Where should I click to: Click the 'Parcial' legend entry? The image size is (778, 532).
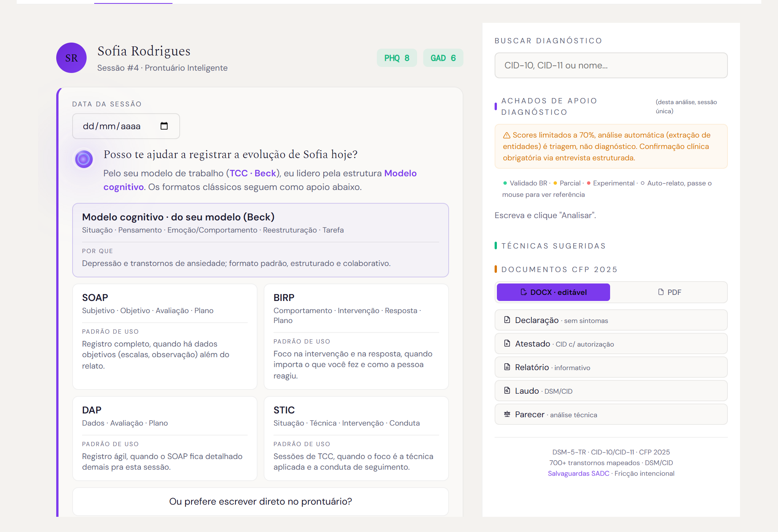567,183
